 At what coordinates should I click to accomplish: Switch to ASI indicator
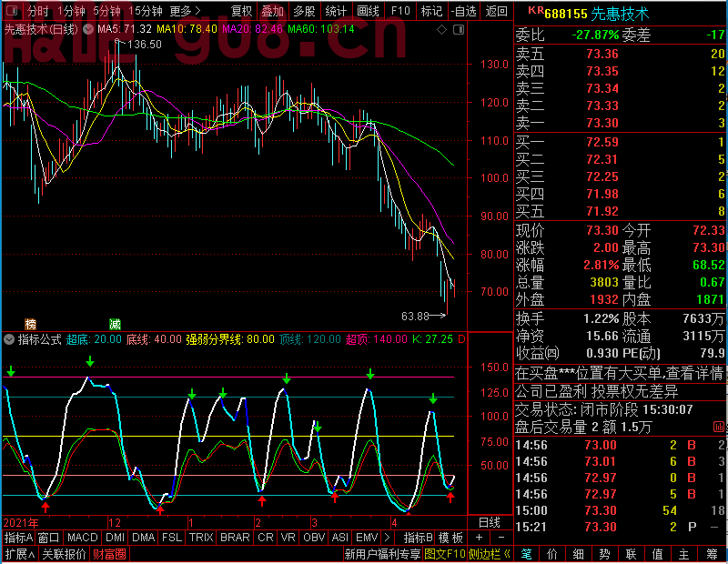(x=339, y=538)
